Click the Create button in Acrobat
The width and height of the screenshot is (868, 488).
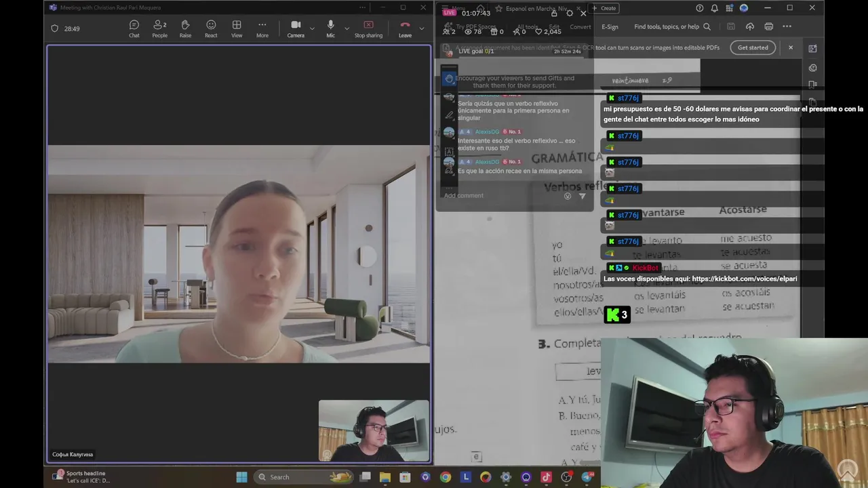tap(604, 8)
